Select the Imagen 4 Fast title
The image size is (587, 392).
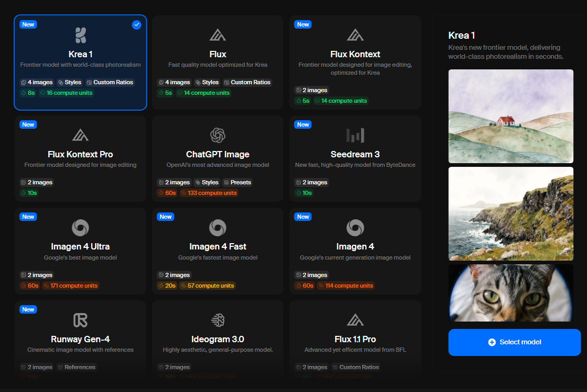tap(218, 246)
